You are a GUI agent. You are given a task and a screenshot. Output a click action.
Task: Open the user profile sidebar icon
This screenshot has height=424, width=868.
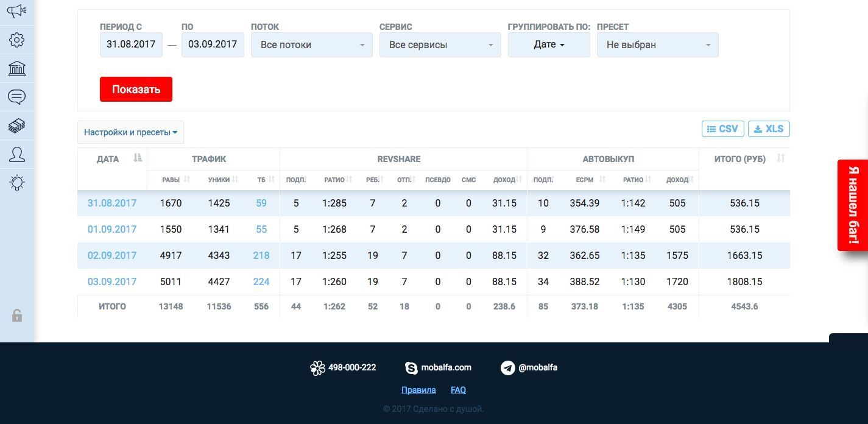17,154
